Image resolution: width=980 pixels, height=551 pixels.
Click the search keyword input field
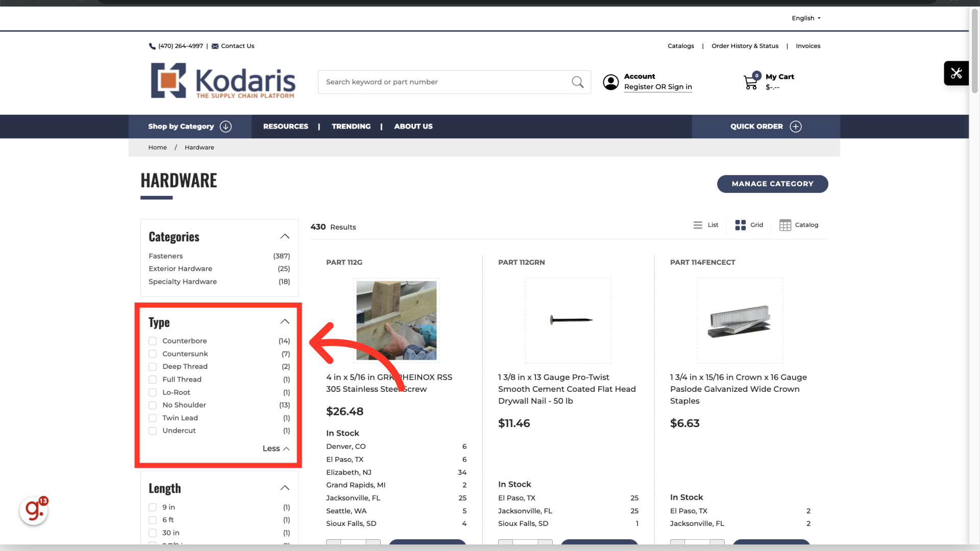pyautogui.click(x=444, y=82)
